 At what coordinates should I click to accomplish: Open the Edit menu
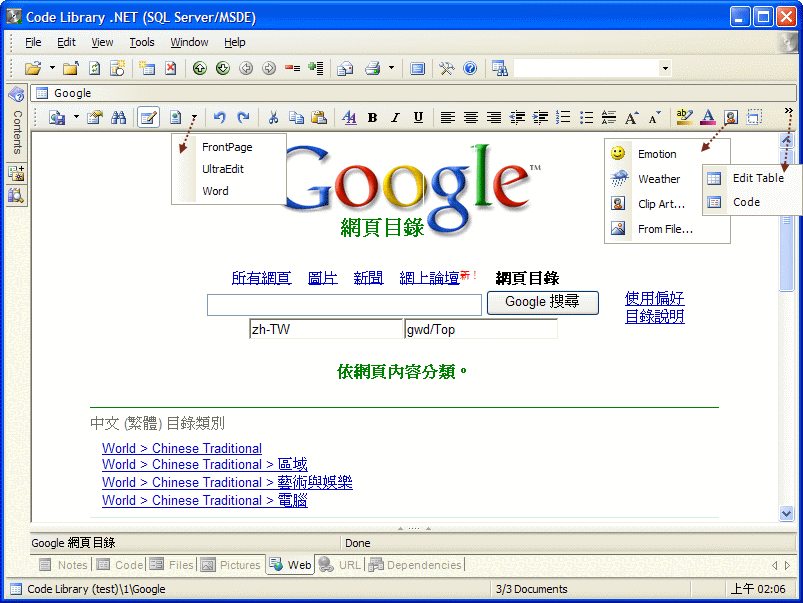66,43
